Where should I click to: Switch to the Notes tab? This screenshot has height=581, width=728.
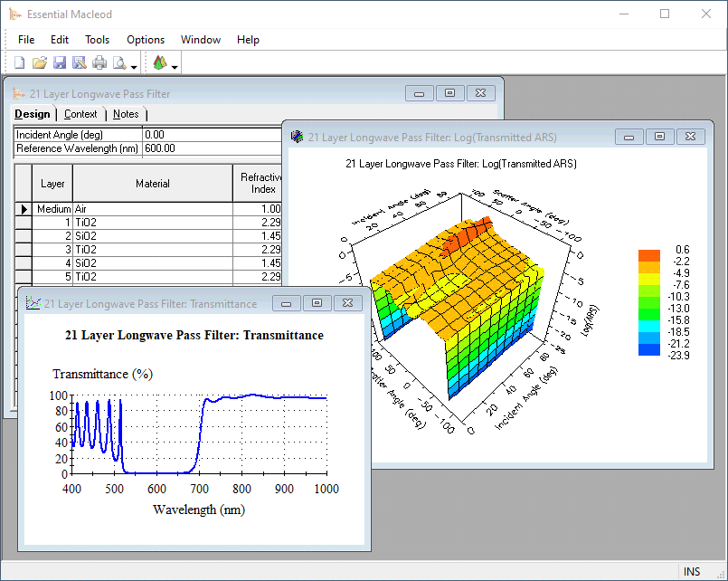[x=126, y=114]
